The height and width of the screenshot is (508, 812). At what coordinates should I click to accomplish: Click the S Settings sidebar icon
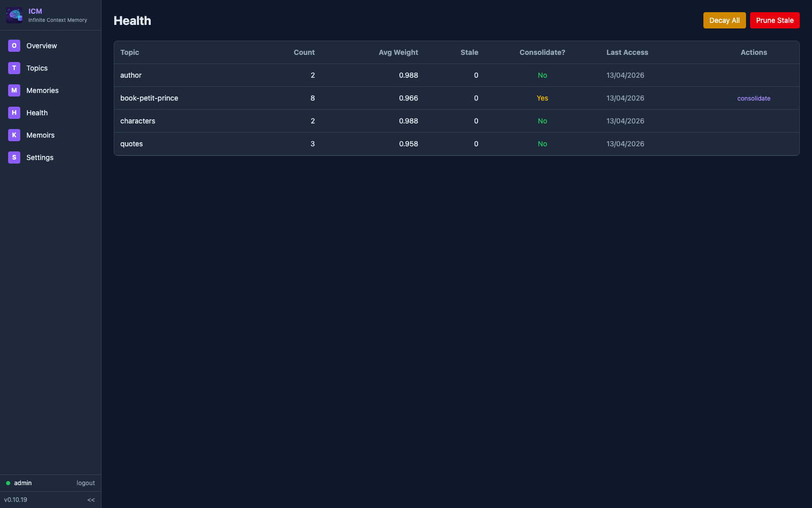coord(14,157)
